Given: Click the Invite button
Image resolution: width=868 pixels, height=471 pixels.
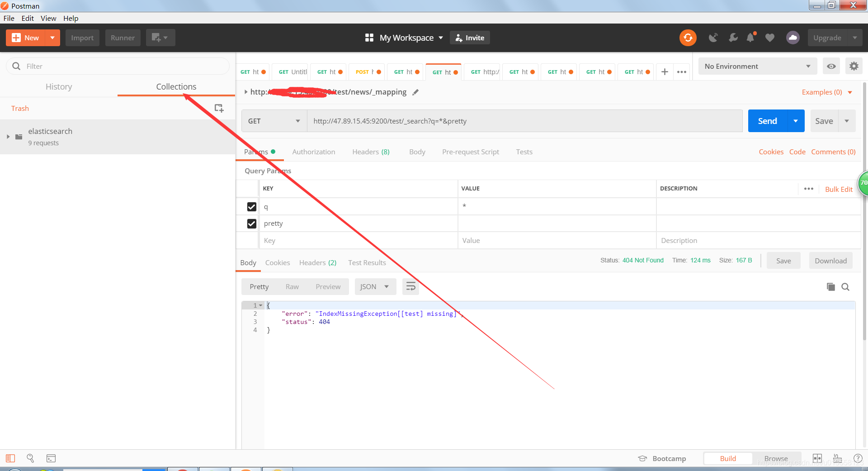Looking at the screenshot, I should [470, 38].
